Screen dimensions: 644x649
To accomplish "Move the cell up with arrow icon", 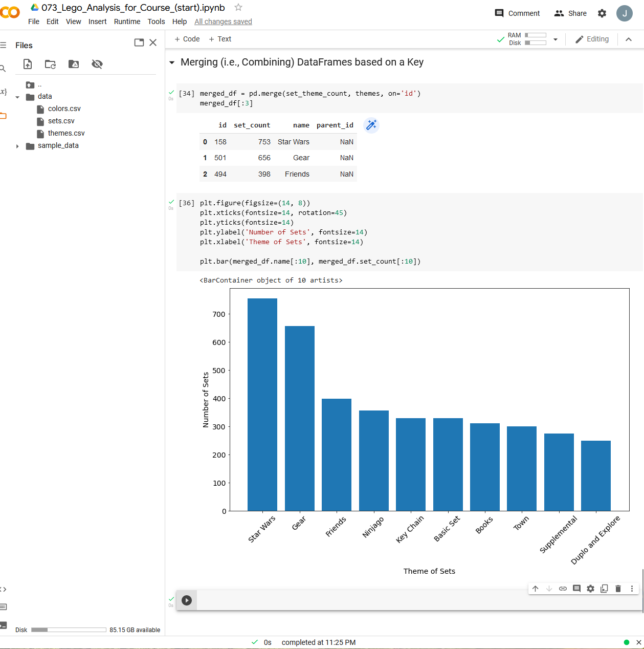I will coord(535,589).
